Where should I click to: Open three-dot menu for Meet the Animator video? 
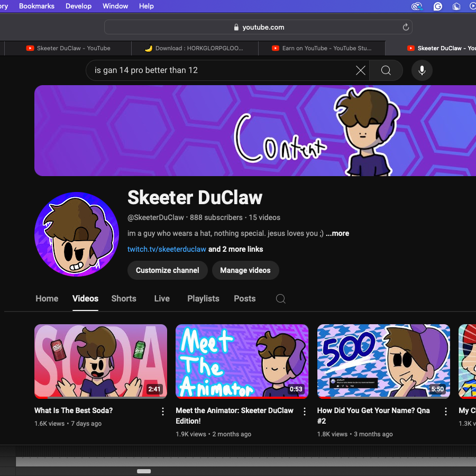coord(305,411)
